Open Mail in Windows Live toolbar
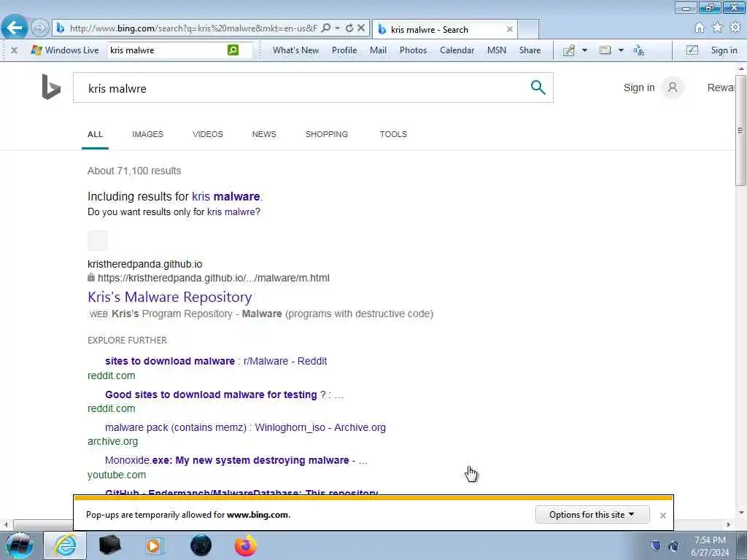This screenshot has height=560, width=747. (379, 50)
